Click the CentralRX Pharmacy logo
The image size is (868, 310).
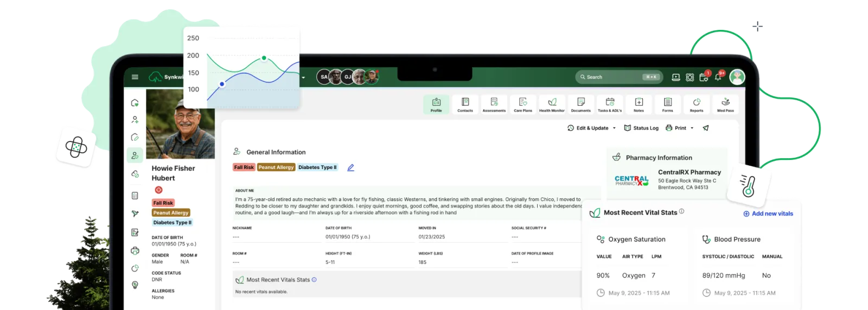click(x=631, y=180)
